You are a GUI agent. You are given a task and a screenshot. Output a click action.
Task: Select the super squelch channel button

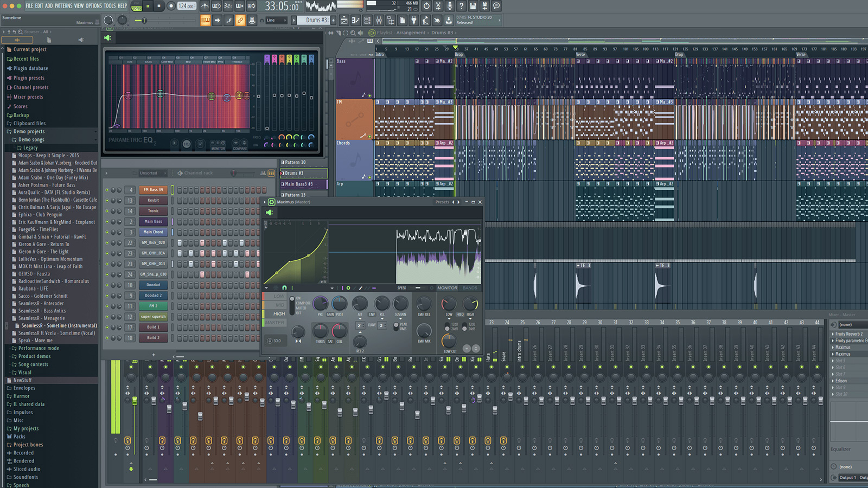[154, 317]
